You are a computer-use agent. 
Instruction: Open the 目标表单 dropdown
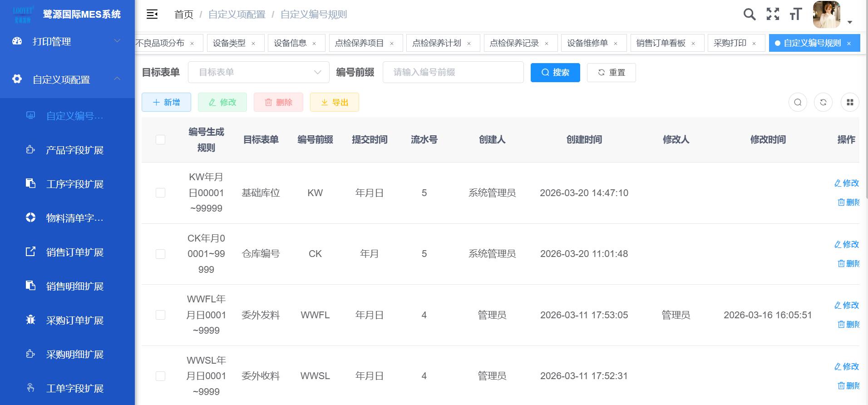click(259, 72)
